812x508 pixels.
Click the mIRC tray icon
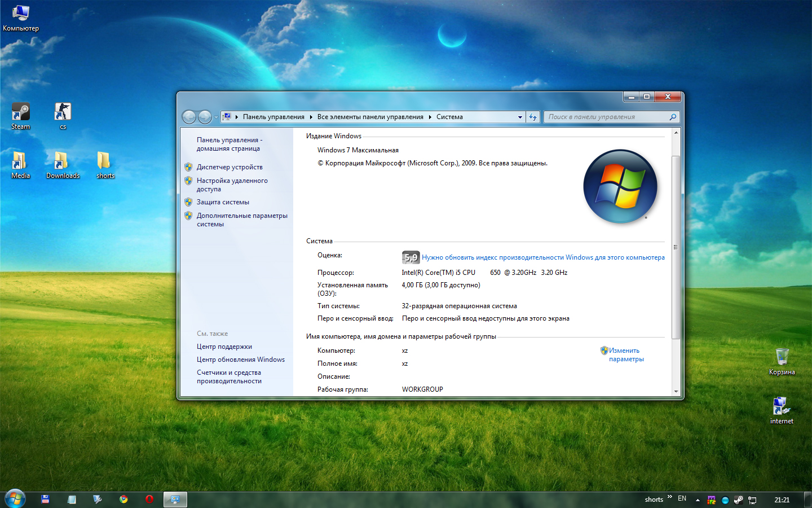(712, 500)
